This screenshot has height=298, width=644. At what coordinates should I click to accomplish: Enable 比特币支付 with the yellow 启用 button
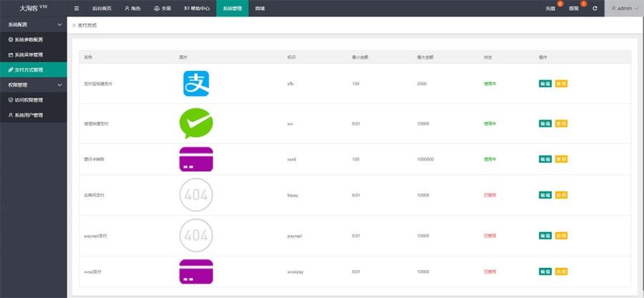(561, 195)
